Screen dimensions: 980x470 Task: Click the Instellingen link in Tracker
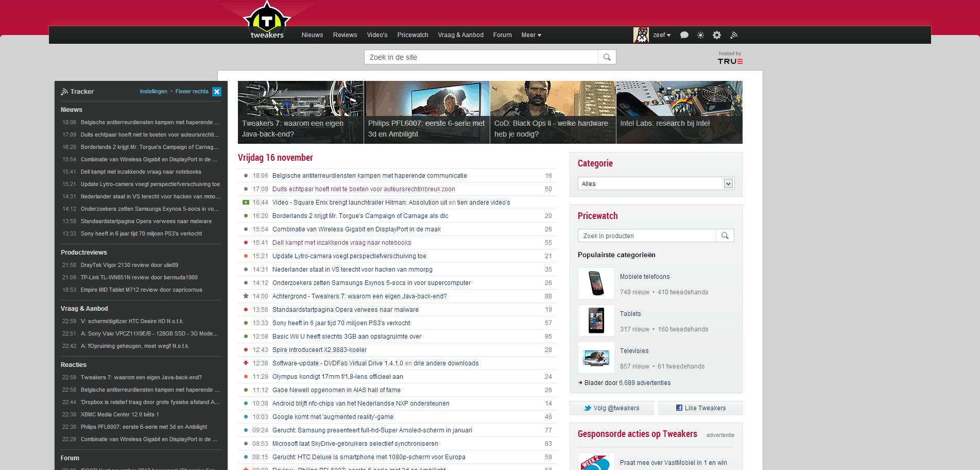[x=153, y=91]
